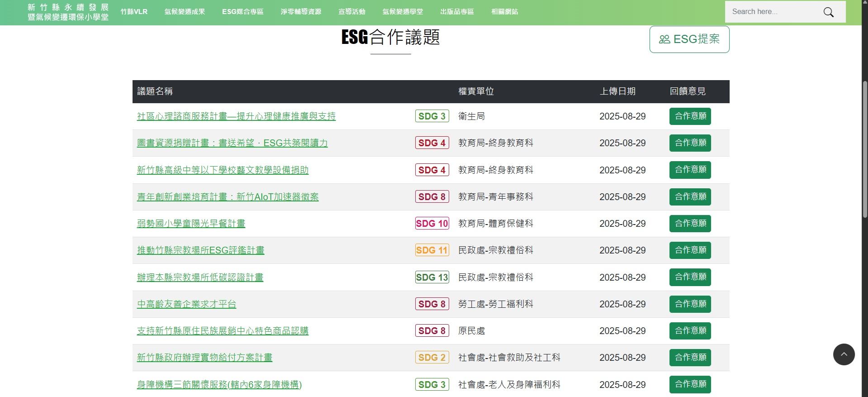Screen dimensions: 868x397
Task: Click the scroll-to-top arrow button
Action: pos(844,354)
